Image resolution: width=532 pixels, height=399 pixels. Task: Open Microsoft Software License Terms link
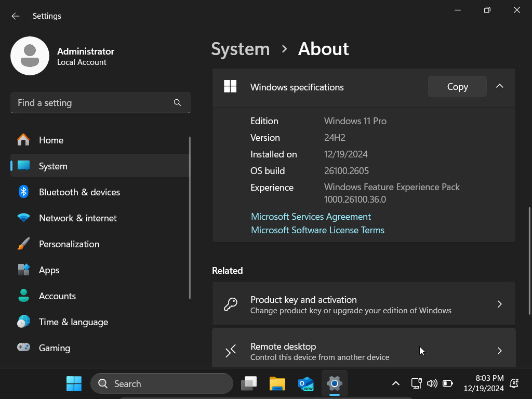tap(317, 230)
